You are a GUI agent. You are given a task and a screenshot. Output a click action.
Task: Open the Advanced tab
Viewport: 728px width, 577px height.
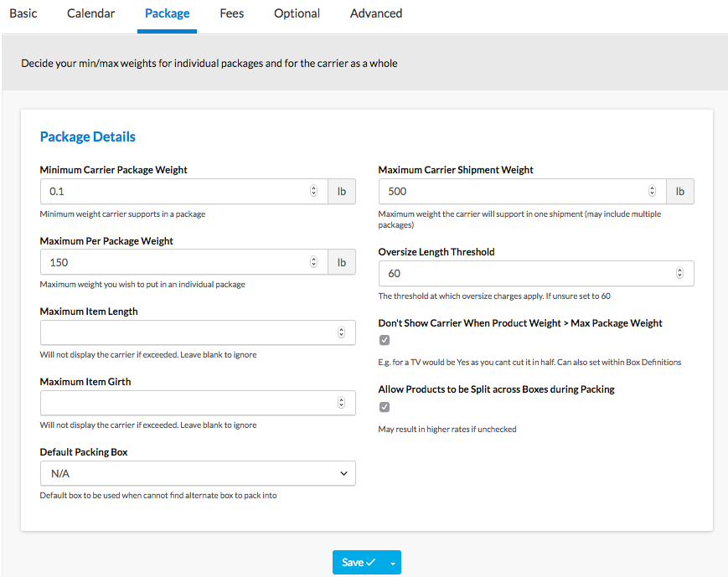coord(376,13)
